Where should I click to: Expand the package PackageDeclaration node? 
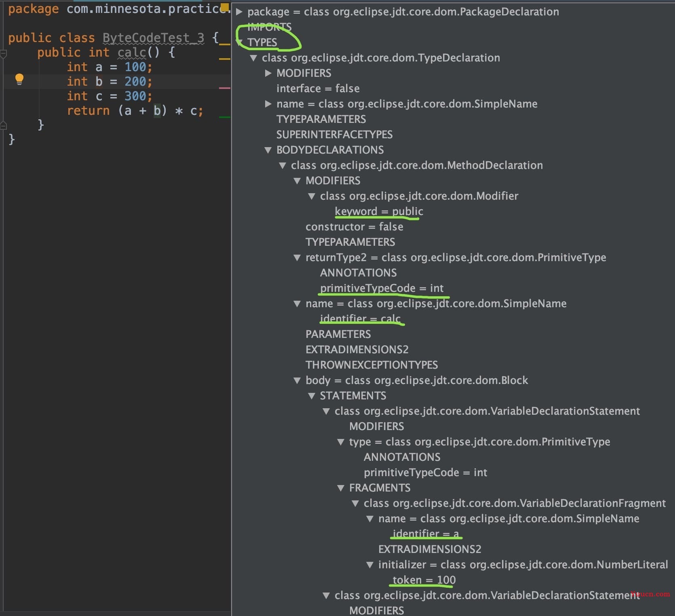click(239, 12)
